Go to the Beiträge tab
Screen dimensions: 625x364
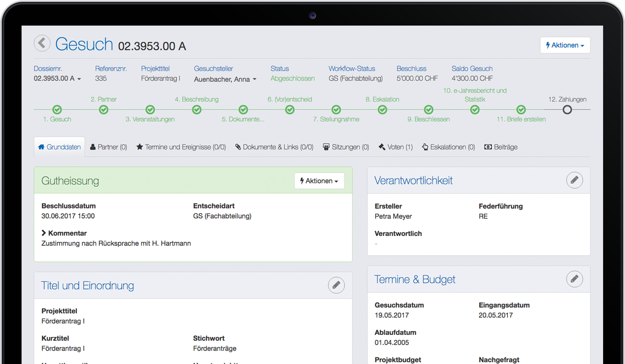click(501, 147)
